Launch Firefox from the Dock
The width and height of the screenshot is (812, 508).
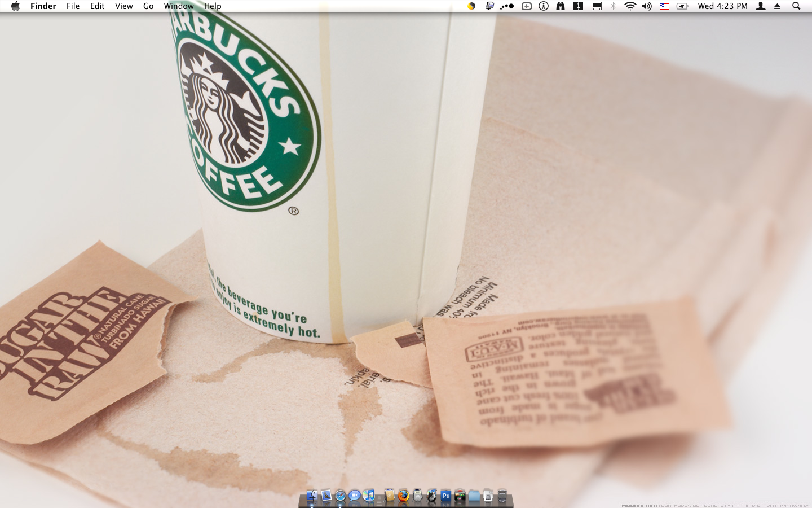click(403, 496)
